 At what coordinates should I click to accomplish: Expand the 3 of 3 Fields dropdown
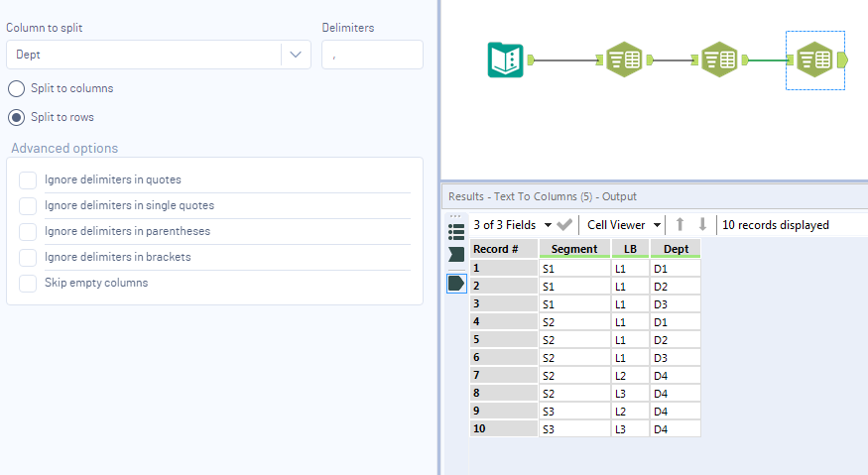[x=549, y=225]
